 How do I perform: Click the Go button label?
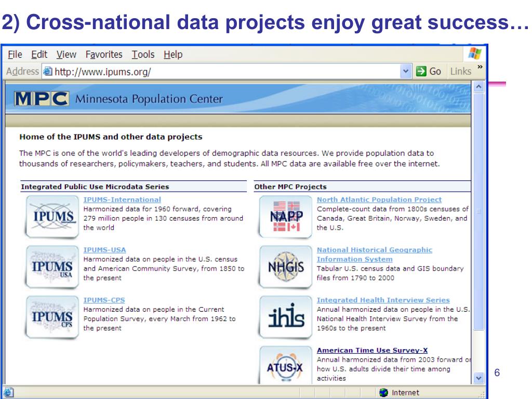[x=435, y=71]
